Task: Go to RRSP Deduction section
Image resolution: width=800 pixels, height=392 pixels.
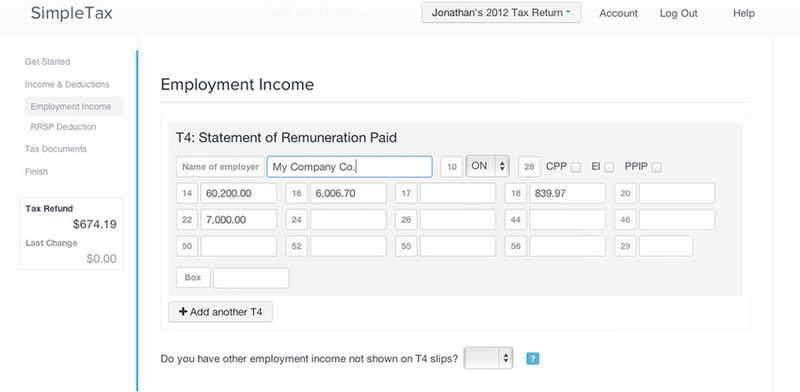Action: tap(63, 127)
